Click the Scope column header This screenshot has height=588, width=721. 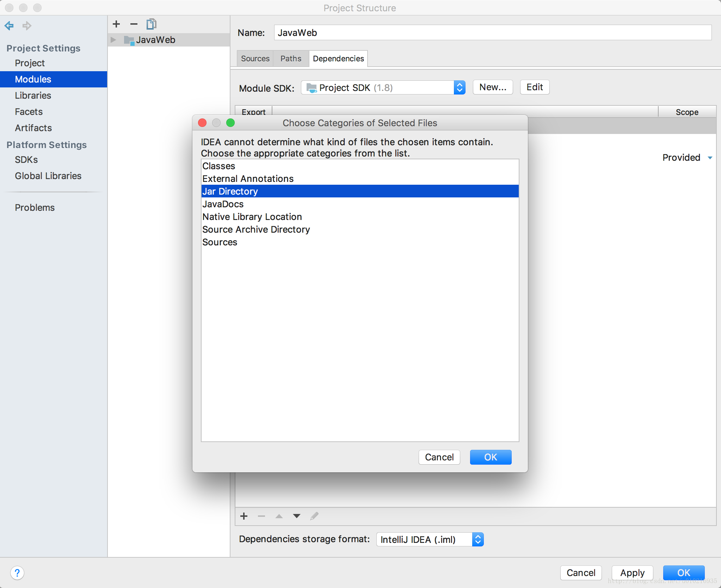[687, 112]
